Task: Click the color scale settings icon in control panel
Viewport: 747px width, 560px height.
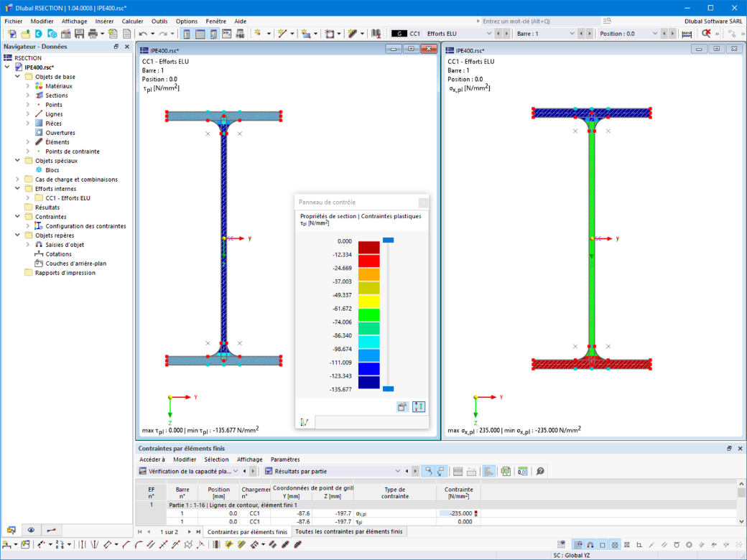Action: tap(418, 406)
